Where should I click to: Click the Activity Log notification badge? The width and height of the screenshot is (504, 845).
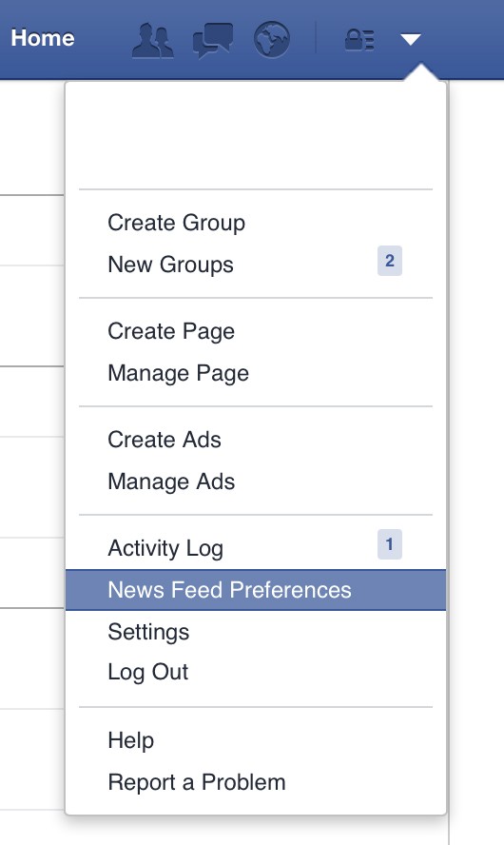coord(390,544)
